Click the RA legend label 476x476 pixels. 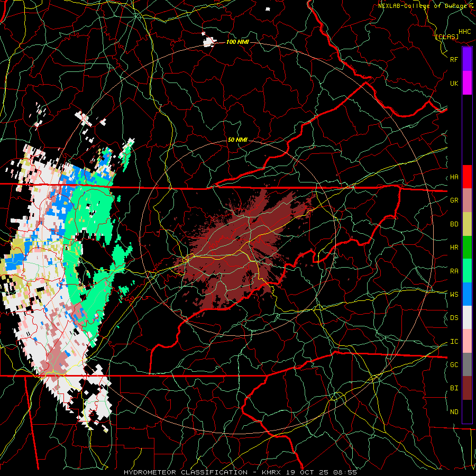[454, 271]
